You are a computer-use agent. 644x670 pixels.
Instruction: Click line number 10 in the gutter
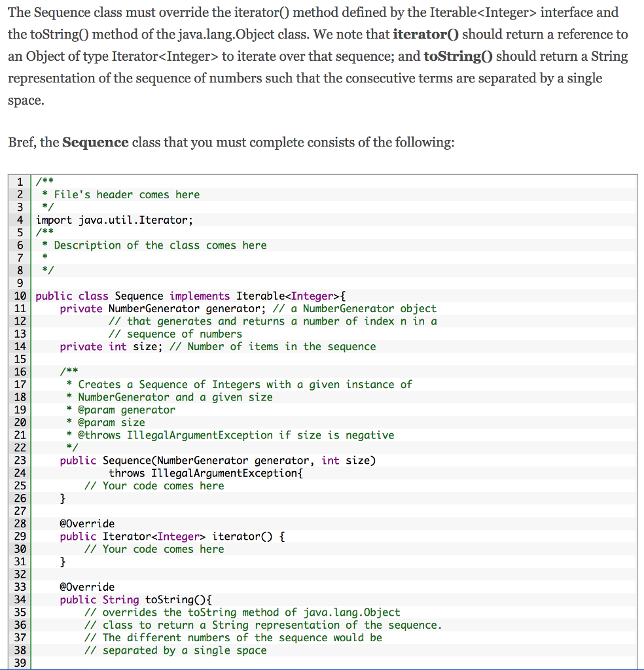[x=19, y=296]
